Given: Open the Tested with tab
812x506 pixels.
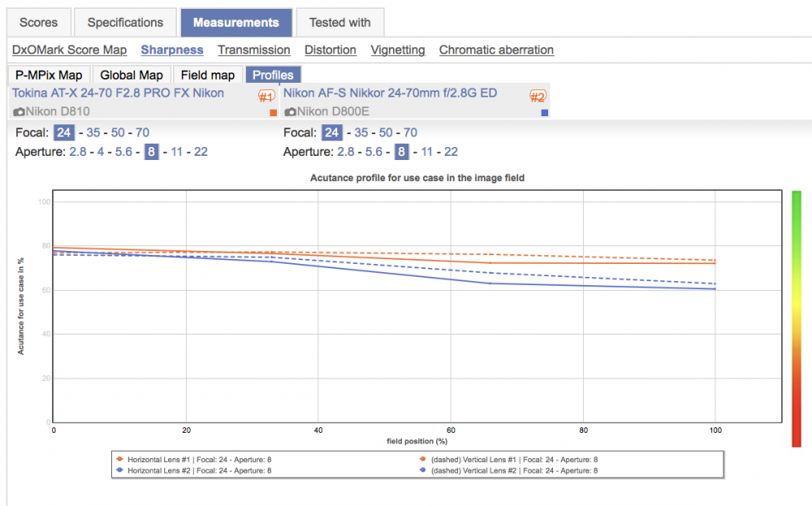Looking at the screenshot, I should (339, 23).
